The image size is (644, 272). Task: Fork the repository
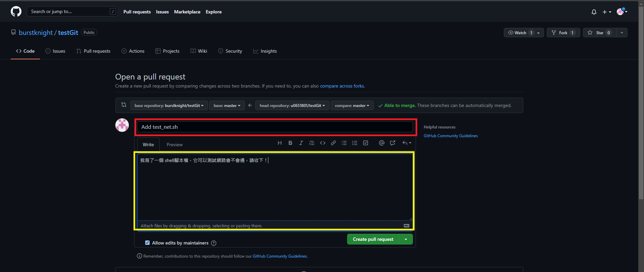[563, 33]
